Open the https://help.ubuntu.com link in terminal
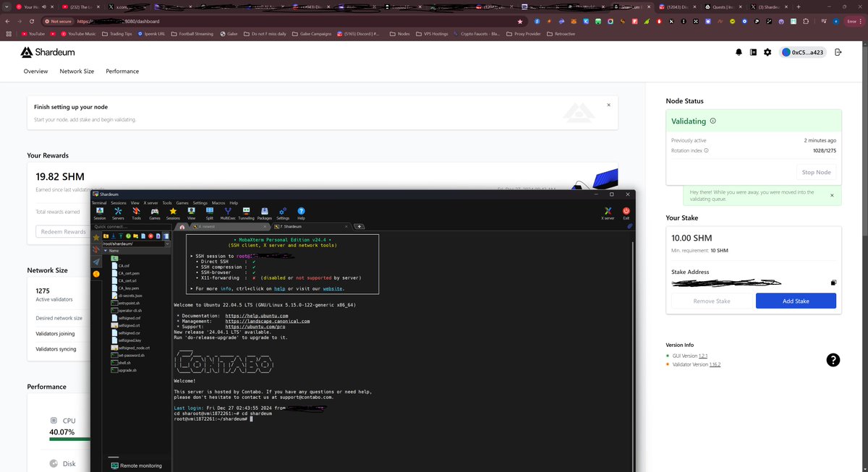This screenshot has height=472, width=868. pyautogui.click(x=257, y=316)
